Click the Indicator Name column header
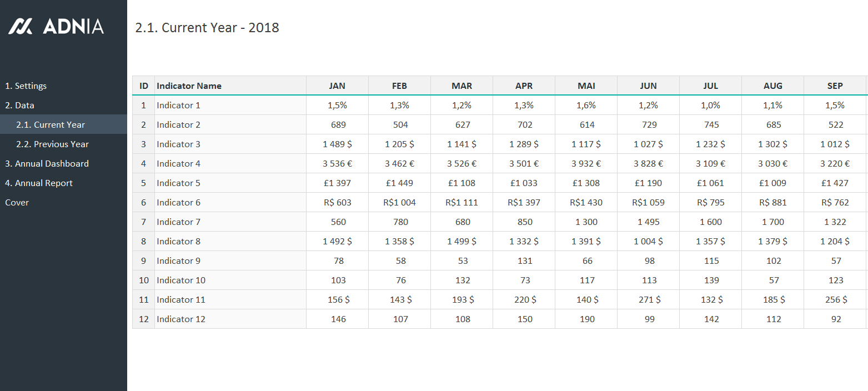This screenshot has width=868, height=391. (x=189, y=86)
